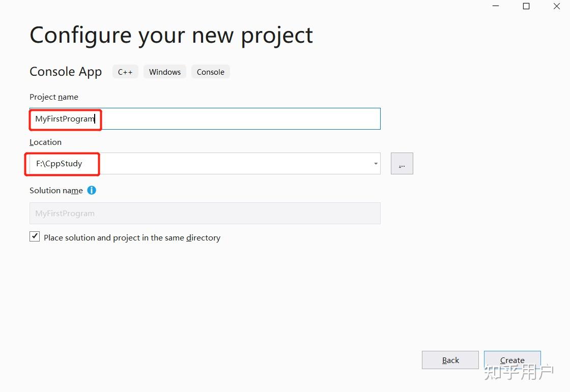Click the Solution name label text

pyautogui.click(x=56, y=191)
